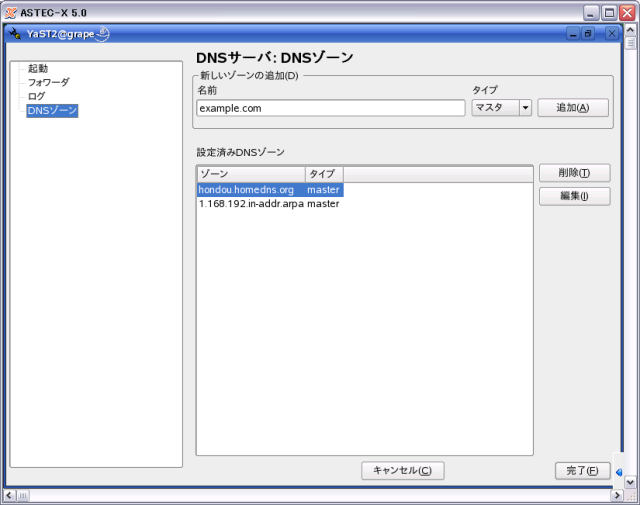Screen dimensions: 640x505
Task: Click the example.com zone name field
Action: (x=331, y=108)
